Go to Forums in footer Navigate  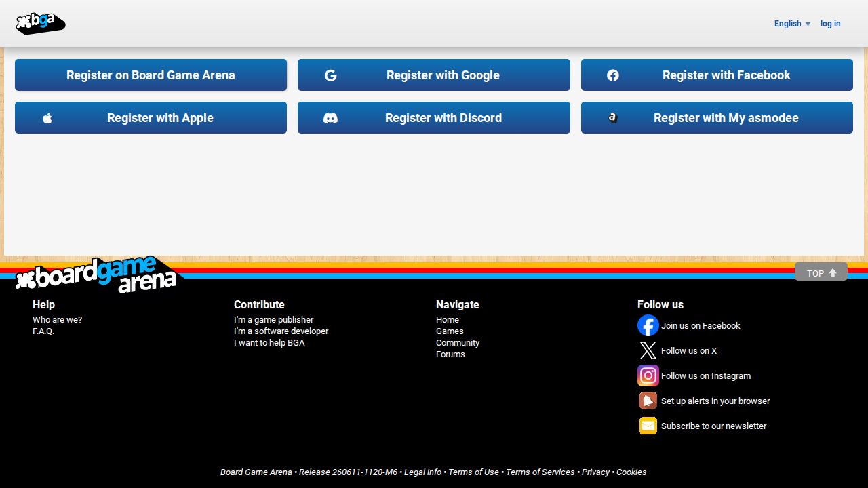tap(450, 354)
